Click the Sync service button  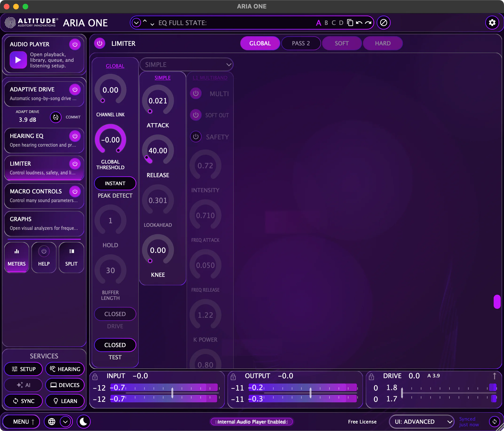[x=23, y=401]
